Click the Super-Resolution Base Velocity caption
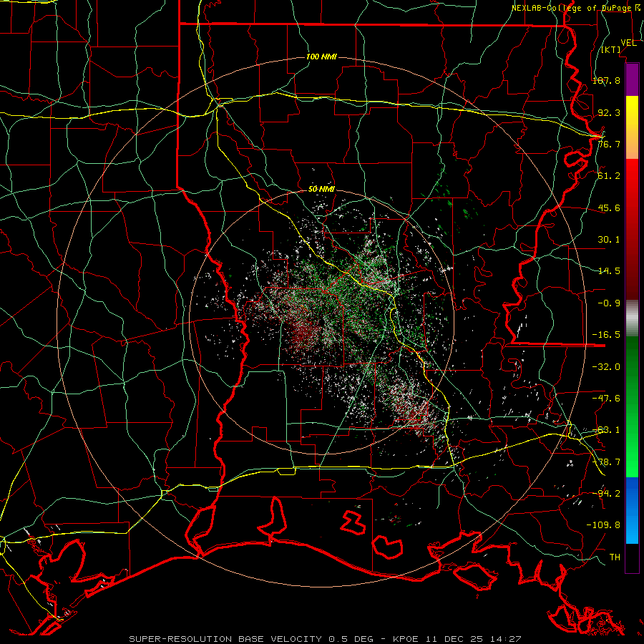 [x=325, y=639]
